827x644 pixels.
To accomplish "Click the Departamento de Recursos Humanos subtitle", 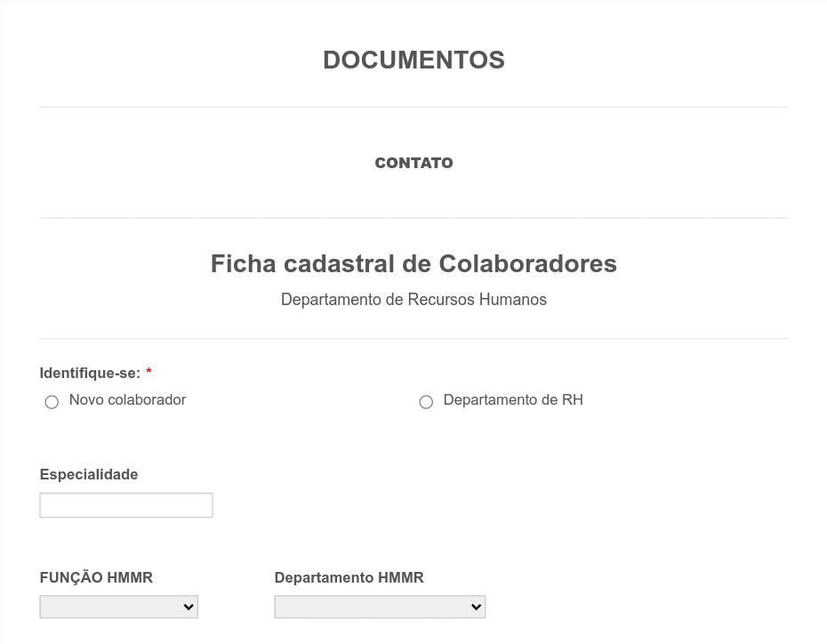I will click(x=414, y=300).
